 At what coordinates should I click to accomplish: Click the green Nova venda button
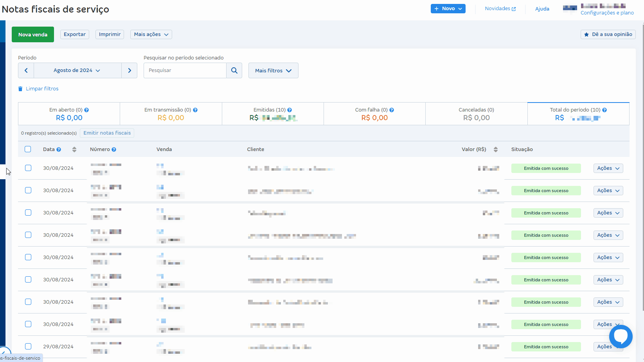pos(33,34)
